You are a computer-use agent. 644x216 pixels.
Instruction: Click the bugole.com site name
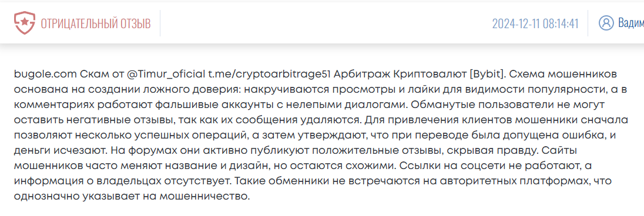pyautogui.click(x=45, y=75)
